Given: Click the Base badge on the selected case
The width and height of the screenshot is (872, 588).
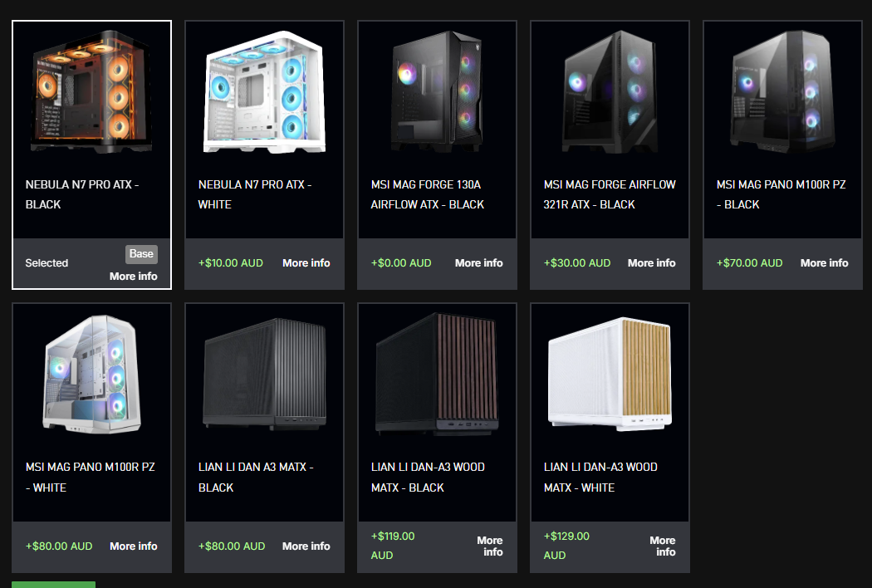Looking at the screenshot, I should coord(141,254).
